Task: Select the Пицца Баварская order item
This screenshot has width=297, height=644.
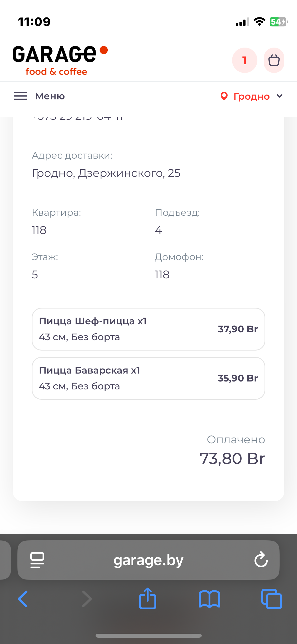Action: pyautogui.click(x=148, y=378)
